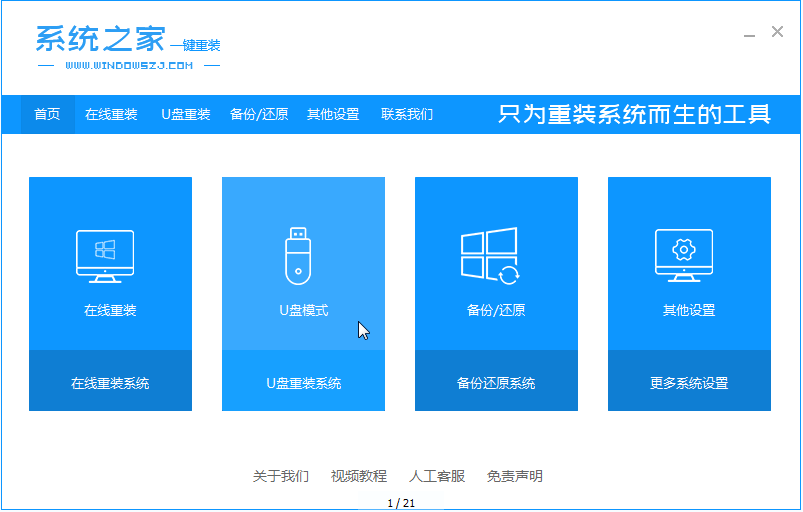This screenshot has width=803, height=512.
Task: Select the U盘重装 menu tab
Action: point(186,114)
